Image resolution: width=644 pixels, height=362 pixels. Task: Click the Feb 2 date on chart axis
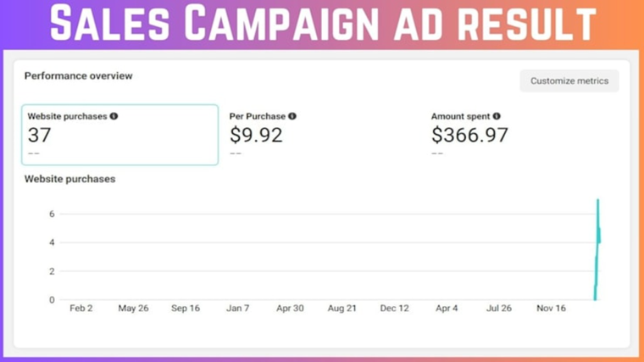(x=81, y=309)
